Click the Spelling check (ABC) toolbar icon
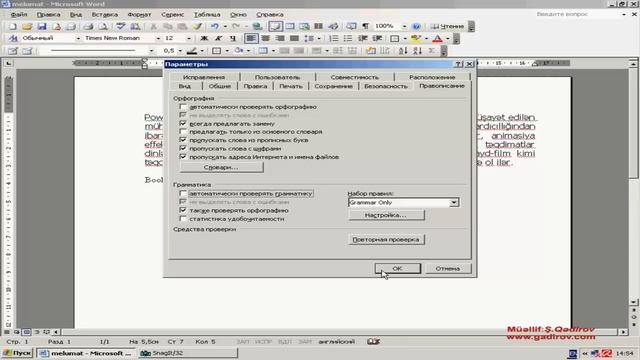640x360 pixels. point(120,27)
